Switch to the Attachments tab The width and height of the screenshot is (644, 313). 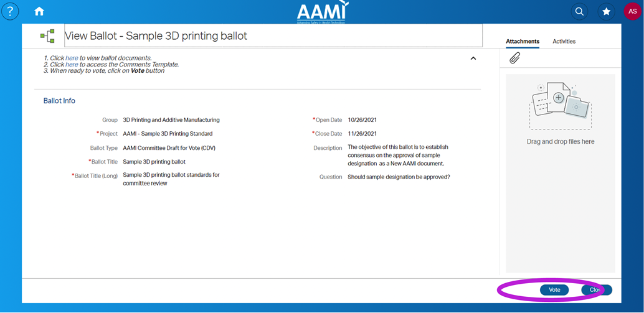click(523, 42)
